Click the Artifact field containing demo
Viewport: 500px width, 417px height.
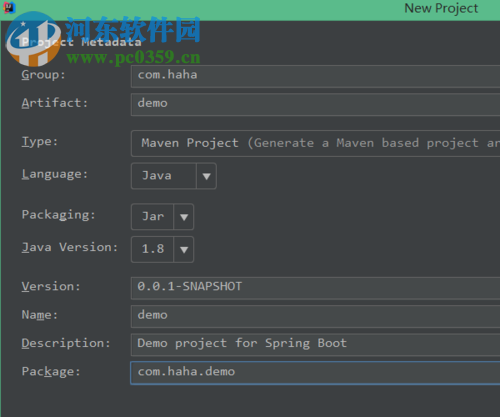pos(315,104)
